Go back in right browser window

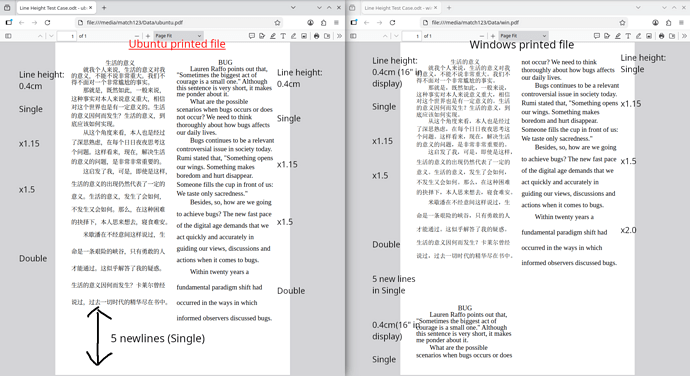coord(367,22)
